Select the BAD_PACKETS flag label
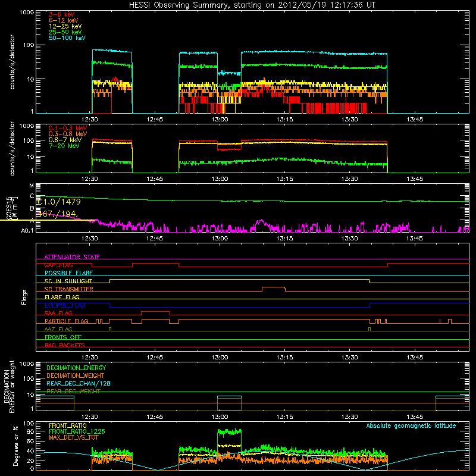This screenshot has width=476, height=476. point(65,345)
